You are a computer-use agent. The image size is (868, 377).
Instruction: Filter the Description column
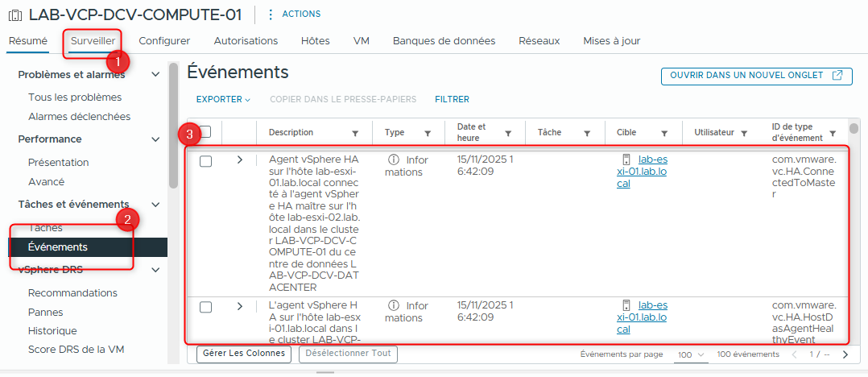pos(355,134)
